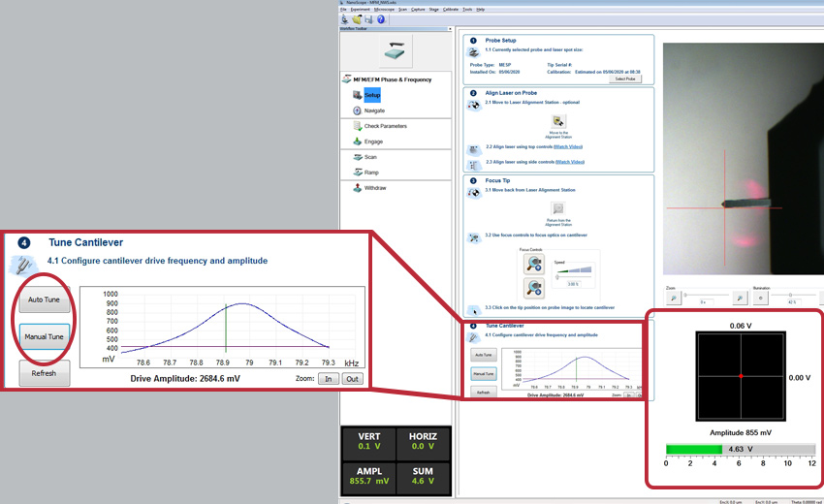Click the microscope icon in the top toolbar
The width and height of the screenshot is (824, 504).
345,19
